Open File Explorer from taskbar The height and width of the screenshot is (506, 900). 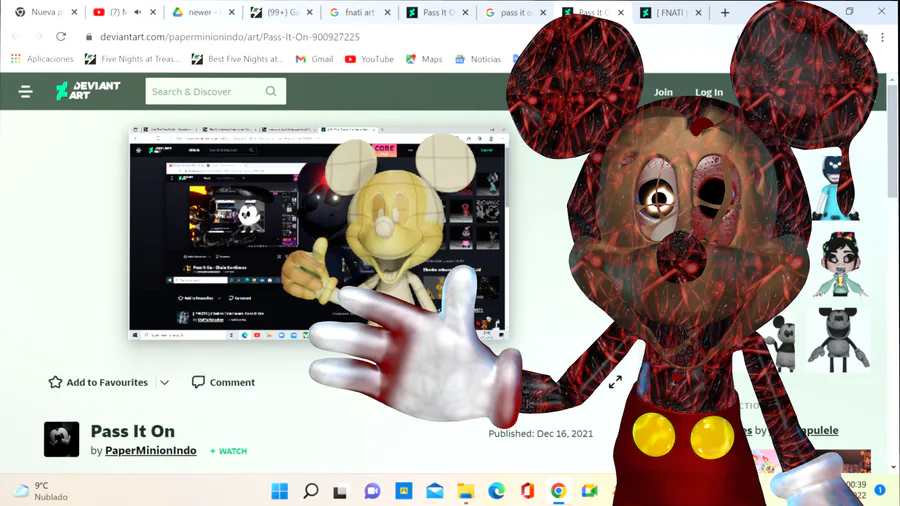click(x=465, y=491)
